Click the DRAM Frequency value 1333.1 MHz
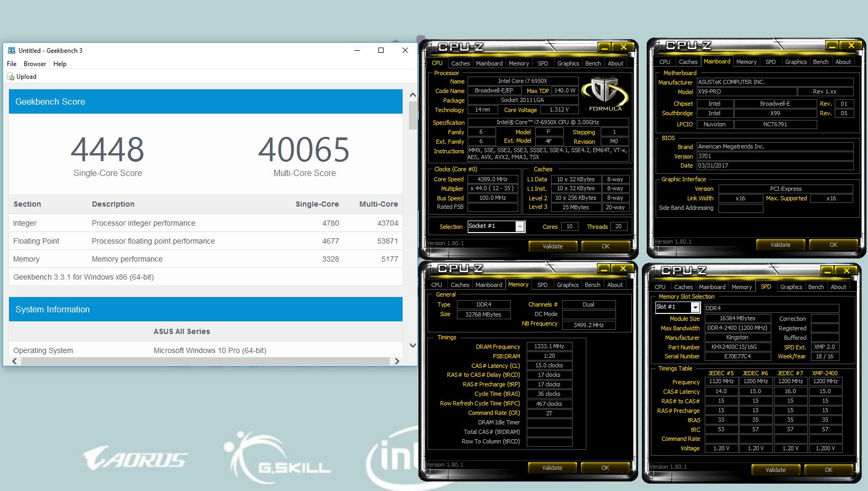Screen dimensions: 868x491 [x=549, y=347]
